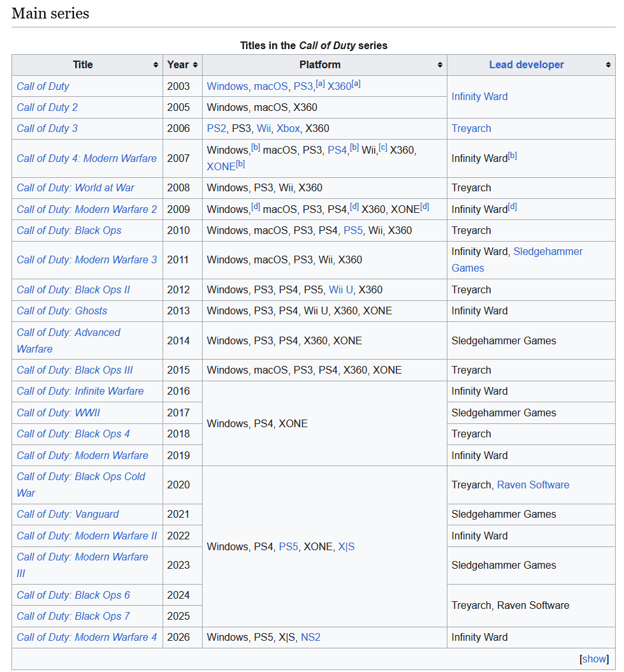Sort table by Platform column arrows
This screenshot has height=672, width=624.
click(440, 65)
